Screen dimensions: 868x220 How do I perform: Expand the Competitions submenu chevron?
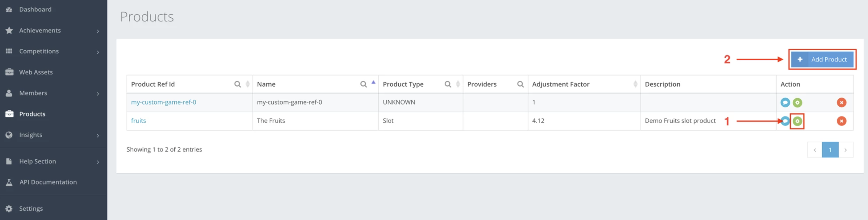(x=98, y=52)
